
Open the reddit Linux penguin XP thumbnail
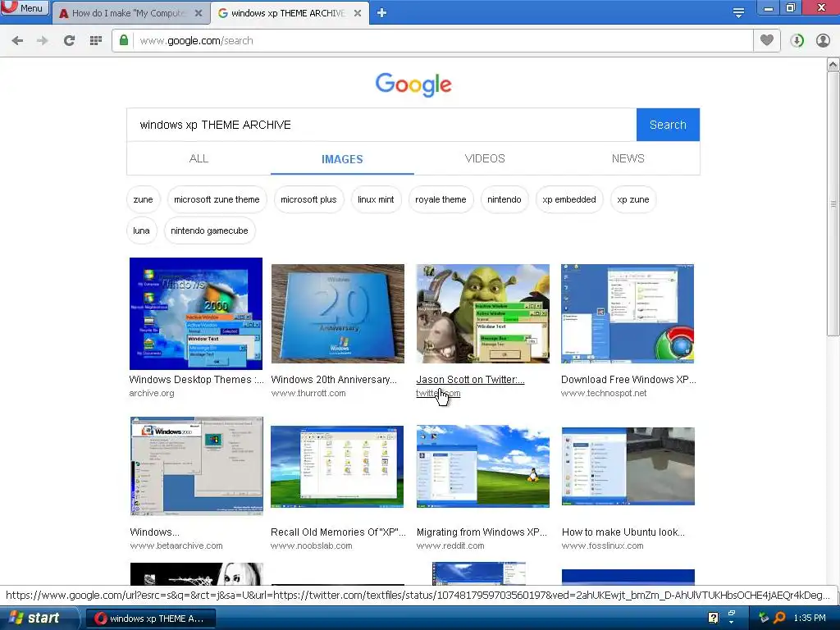482,466
